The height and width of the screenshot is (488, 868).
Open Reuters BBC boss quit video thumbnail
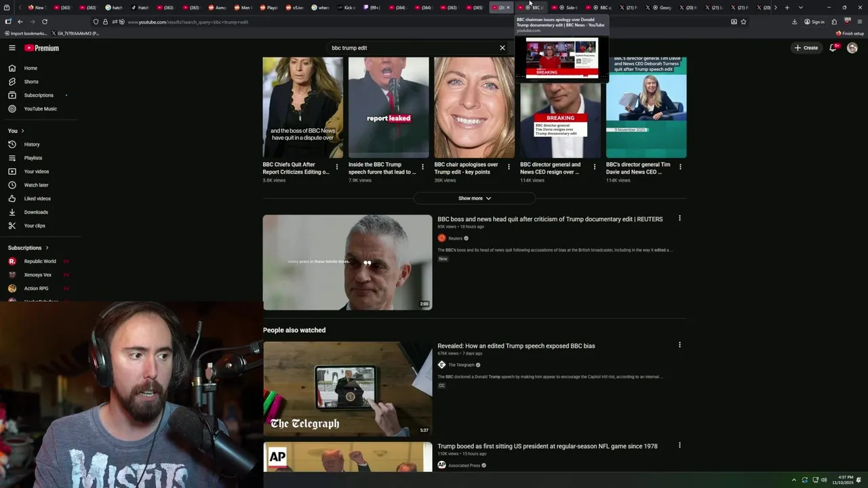point(347,262)
